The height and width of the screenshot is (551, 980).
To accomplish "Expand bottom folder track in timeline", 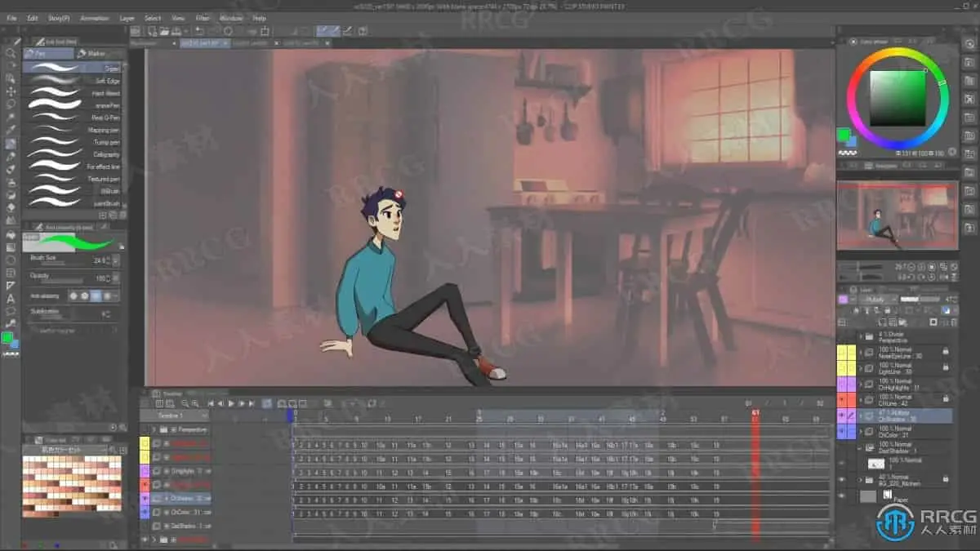I will tap(154, 540).
